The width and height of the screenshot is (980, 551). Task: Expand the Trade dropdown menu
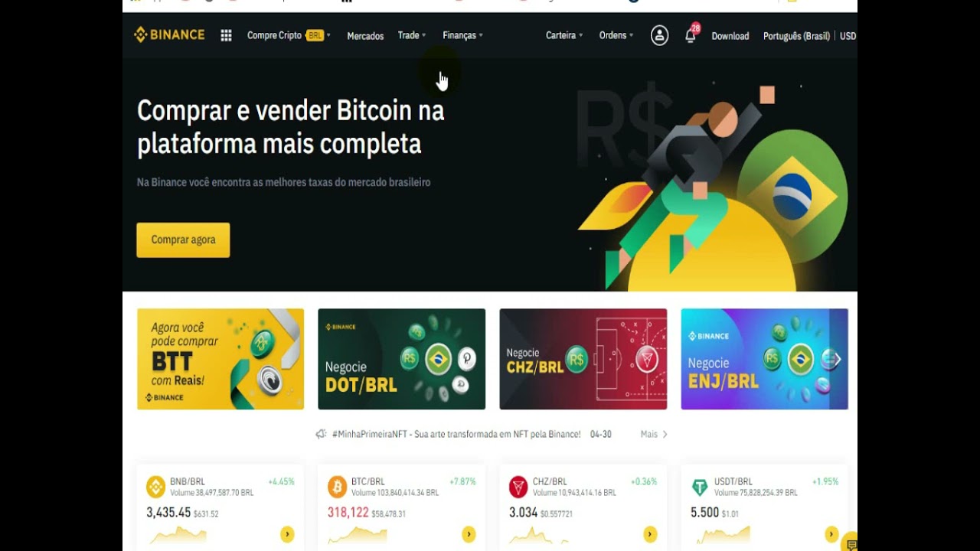click(x=412, y=35)
